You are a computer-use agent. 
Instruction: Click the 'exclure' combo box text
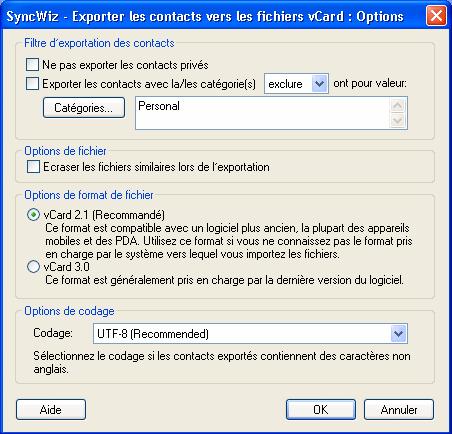(x=285, y=84)
